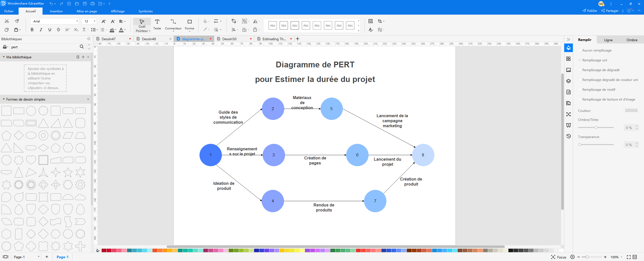Open the layers panel icon in right sidebar
The image size is (644, 261).
(x=569, y=81)
